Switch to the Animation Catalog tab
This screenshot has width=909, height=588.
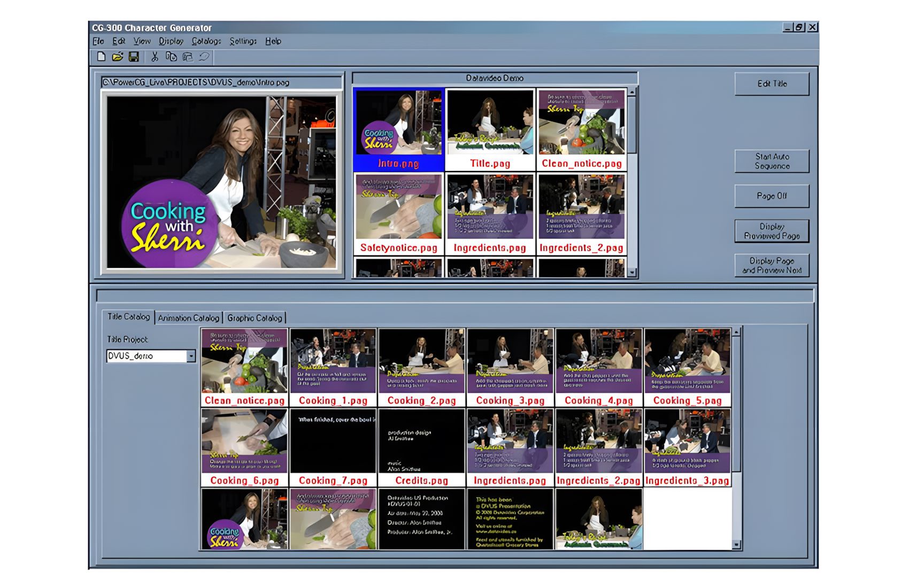[x=189, y=318]
